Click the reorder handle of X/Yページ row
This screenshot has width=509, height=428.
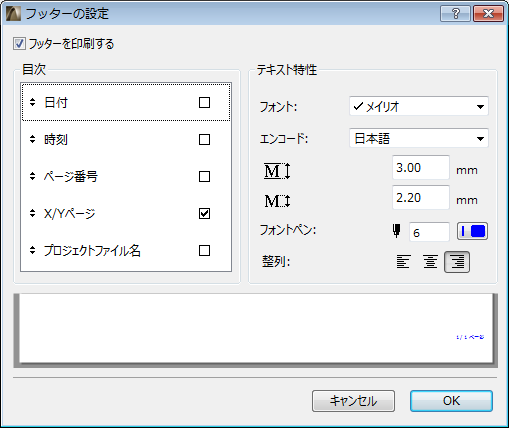pyautogui.click(x=32, y=213)
